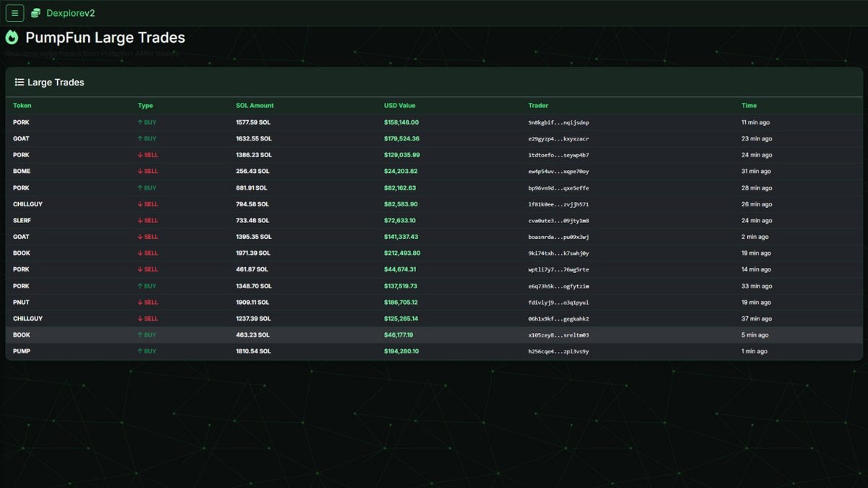Click the PNUT token name

click(22, 303)
